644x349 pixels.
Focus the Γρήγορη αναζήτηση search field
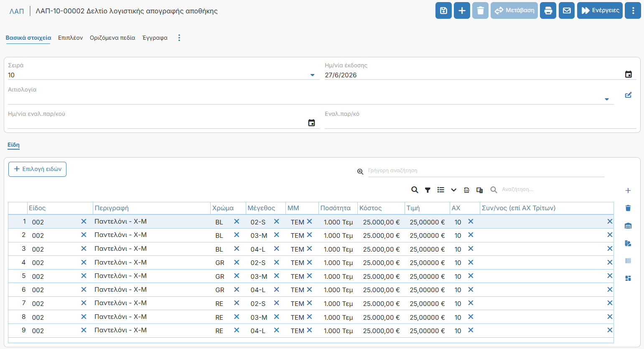(486, 171)
